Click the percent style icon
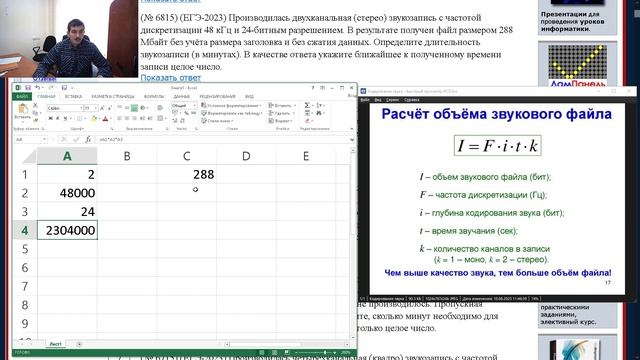This screenshot has width=640, height=360. (186, 113)
